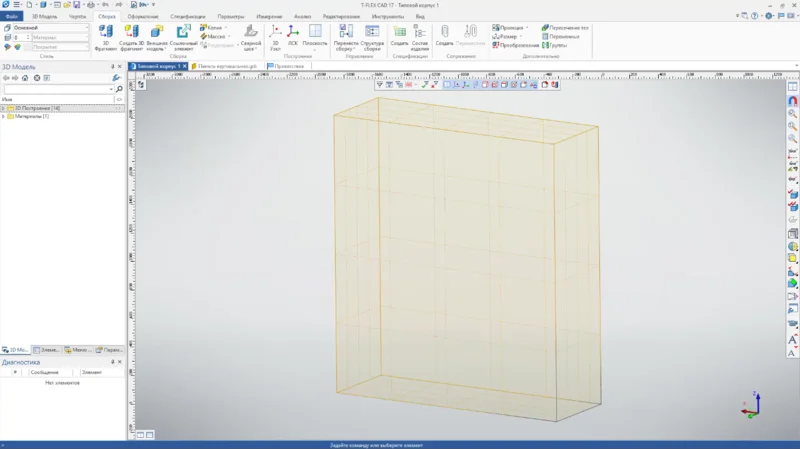
Task: Click the color palette icon in Стиль group
Action: (18, 46)
